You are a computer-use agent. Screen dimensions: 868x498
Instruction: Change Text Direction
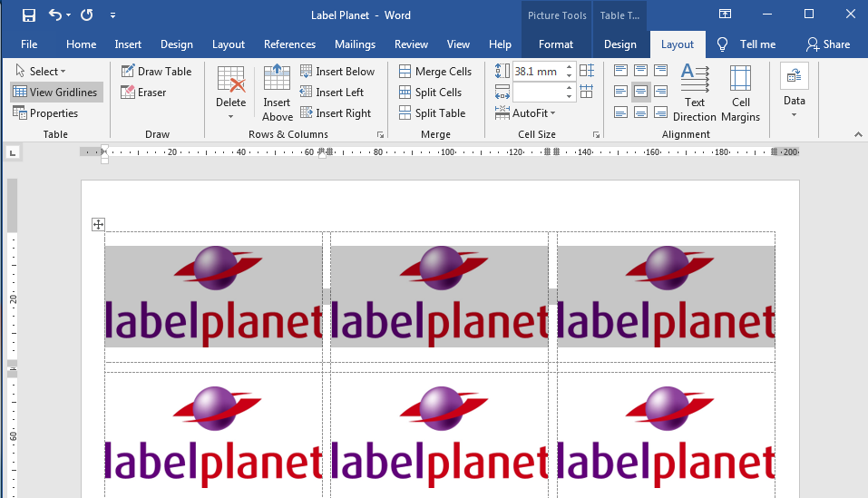[694, 93]
